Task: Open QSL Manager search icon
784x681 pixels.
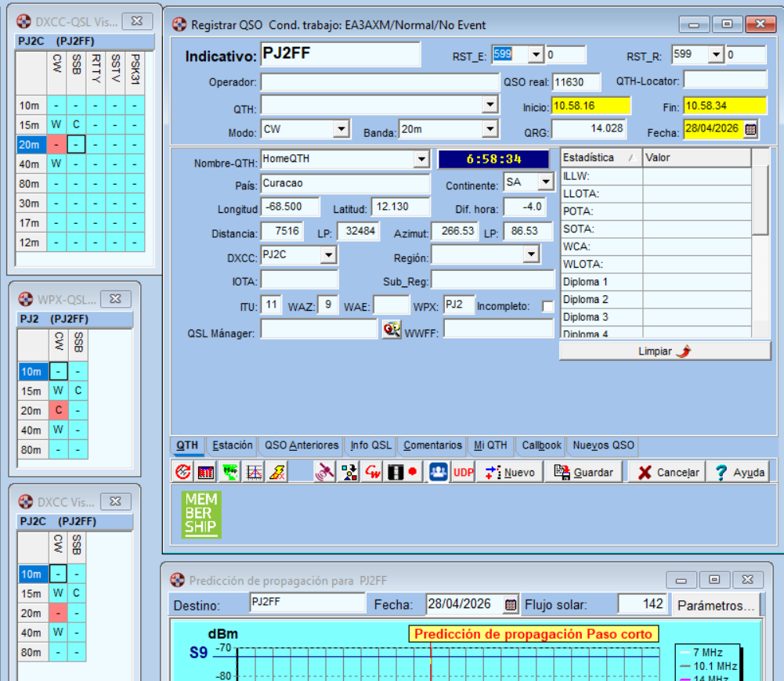Action: pyautogui.click(x=392, y=330)
